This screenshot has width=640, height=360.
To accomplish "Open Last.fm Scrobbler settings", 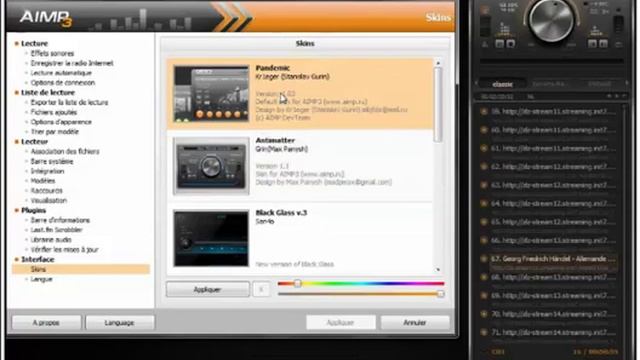I will pyautogui.click(x=57, y=230).
